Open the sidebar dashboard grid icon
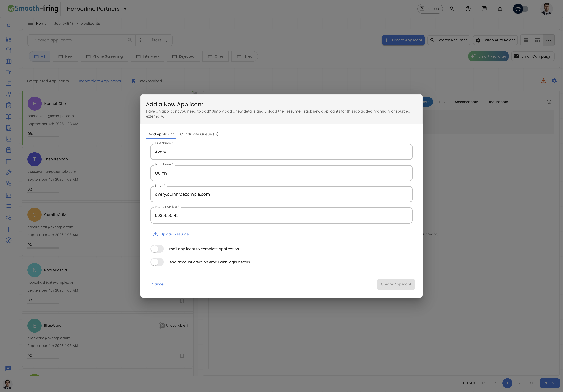This screenshot has height=392, width=563. [9, 39]
